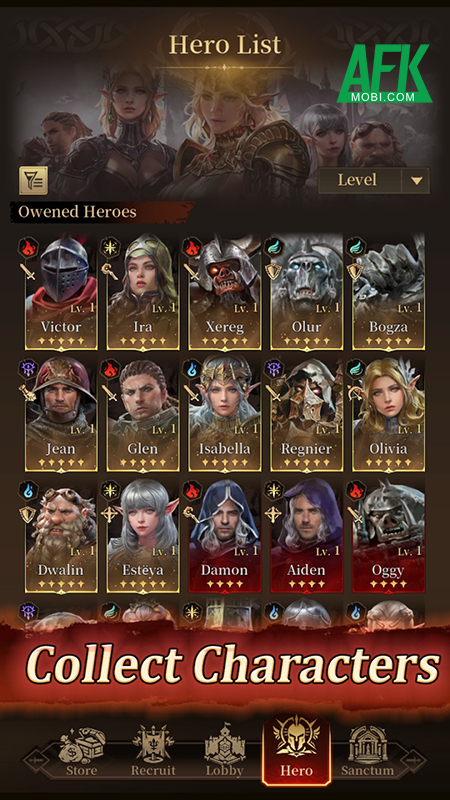Open the Sanctum temple icon
The image size is (450, 800).
coord(367,744)
